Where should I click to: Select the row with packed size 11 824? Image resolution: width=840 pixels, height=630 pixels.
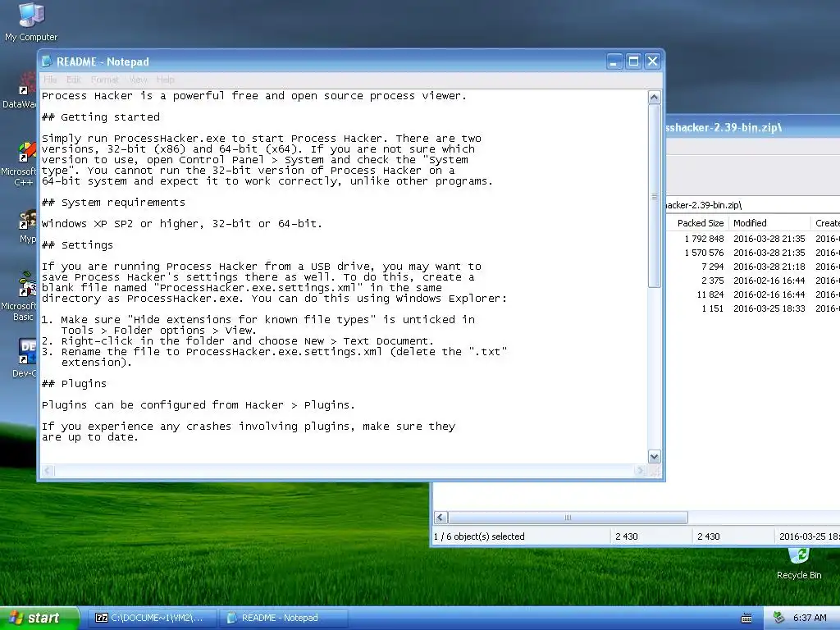753,294
